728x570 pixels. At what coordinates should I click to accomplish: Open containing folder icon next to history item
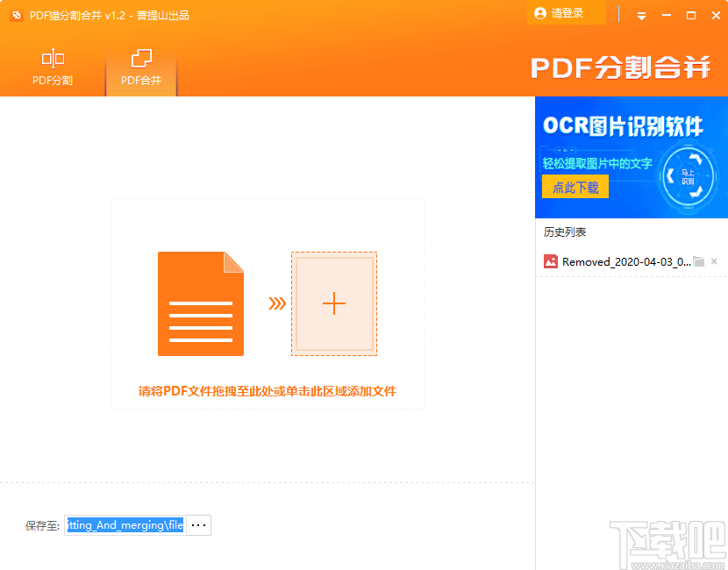click(699, 260)
